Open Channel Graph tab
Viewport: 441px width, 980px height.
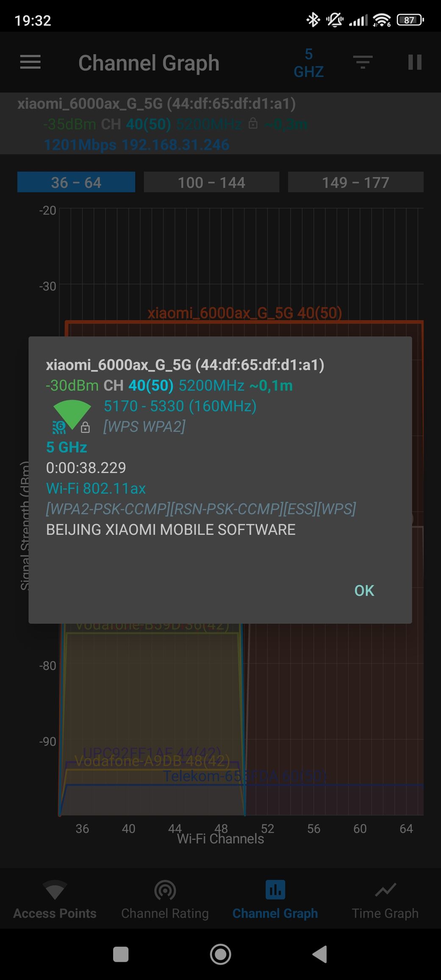[x=275, y=899]
